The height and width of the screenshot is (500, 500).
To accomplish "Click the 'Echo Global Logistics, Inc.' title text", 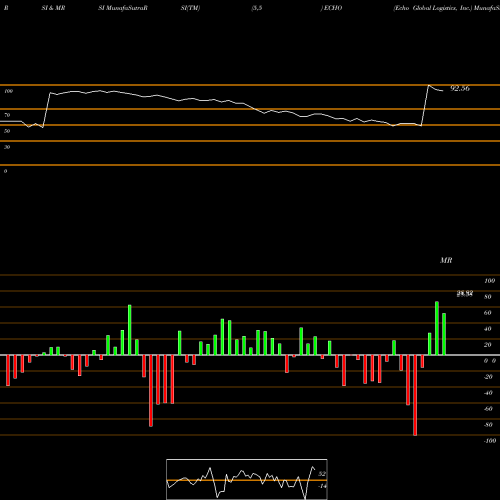I will [433, 8].
